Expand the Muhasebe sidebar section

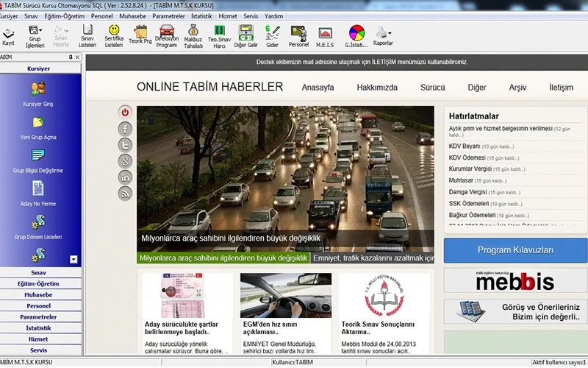pyautogui.click(x=39, y=295)
